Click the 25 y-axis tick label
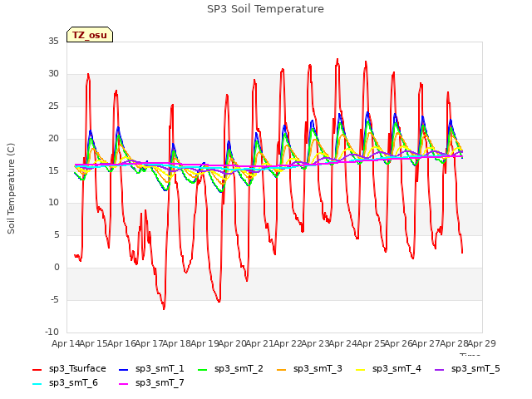532x399 pixels. pos(53,106)
